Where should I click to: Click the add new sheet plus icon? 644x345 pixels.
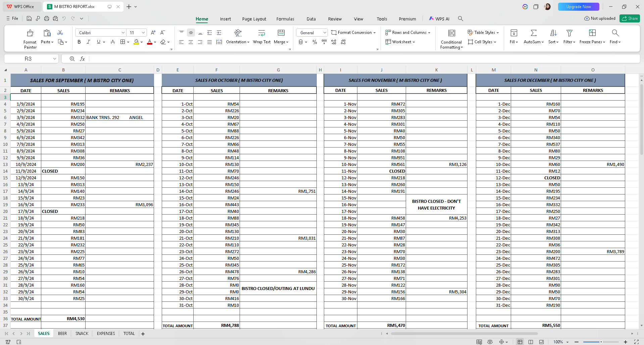point(143,334)
